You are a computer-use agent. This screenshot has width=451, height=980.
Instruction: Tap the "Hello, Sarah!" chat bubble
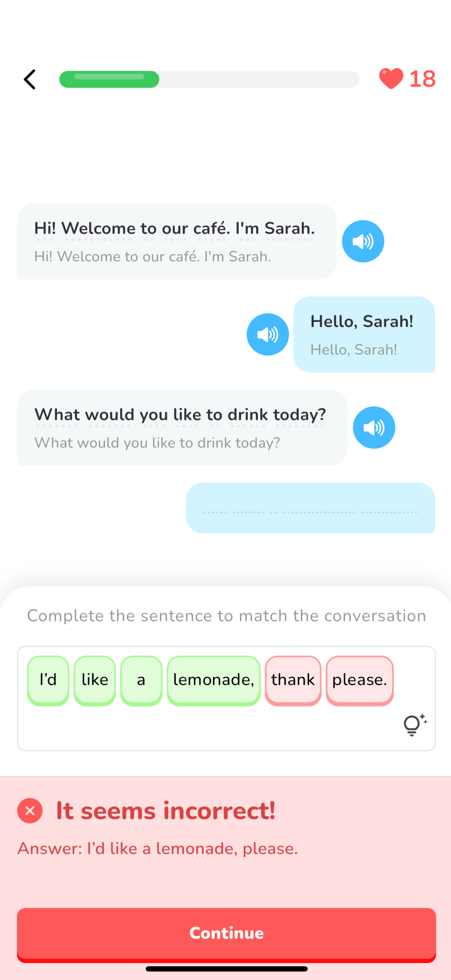[x=364, y=335]
